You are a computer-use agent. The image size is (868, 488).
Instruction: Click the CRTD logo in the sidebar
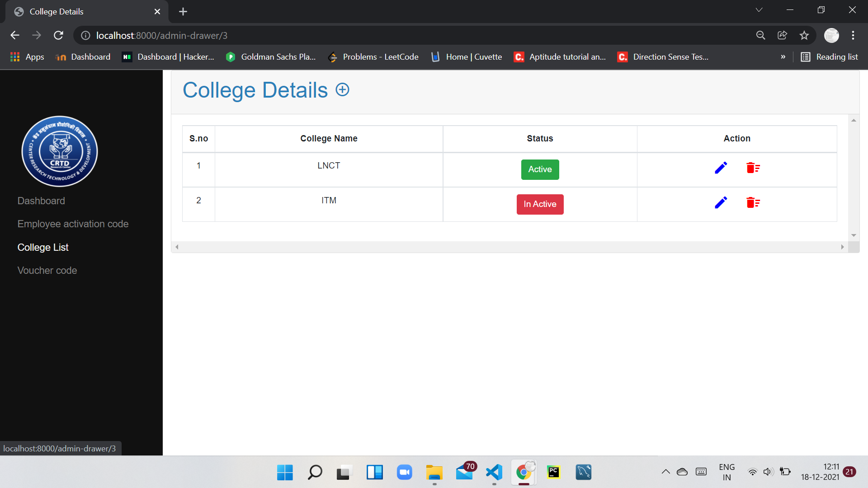[59, 151]
